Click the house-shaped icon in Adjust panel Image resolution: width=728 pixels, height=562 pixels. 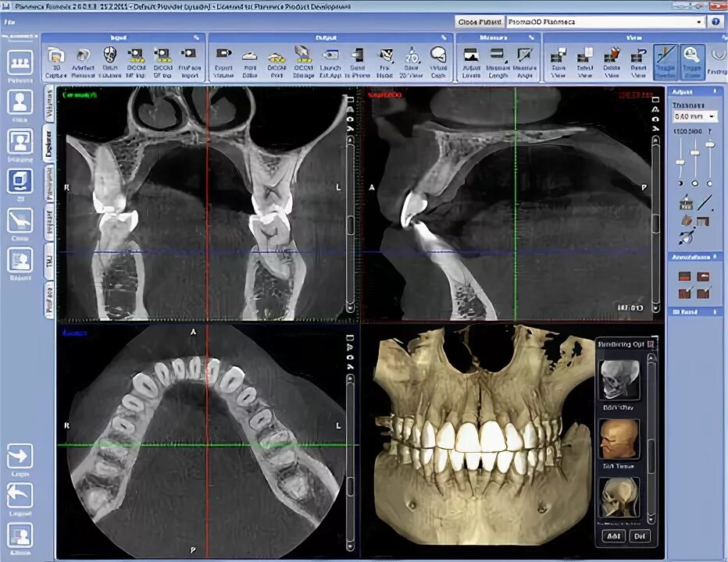click(x=686, y=202)
